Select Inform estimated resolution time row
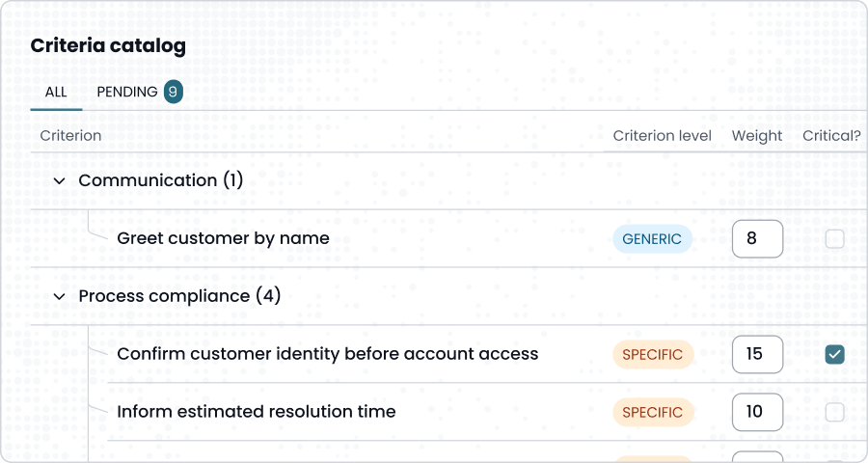 coord(256,412)
